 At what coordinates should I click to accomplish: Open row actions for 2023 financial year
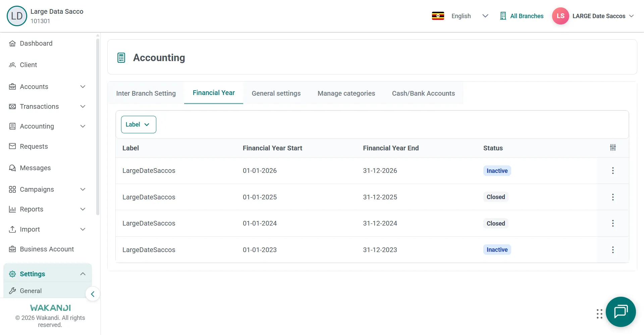point(613,250)
